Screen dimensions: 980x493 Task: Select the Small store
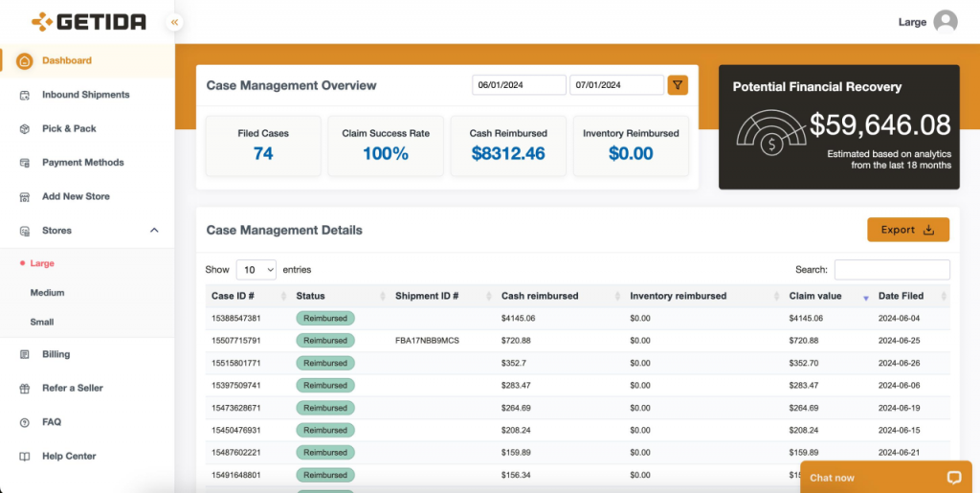pyautogui.click(x=42, y=323)
